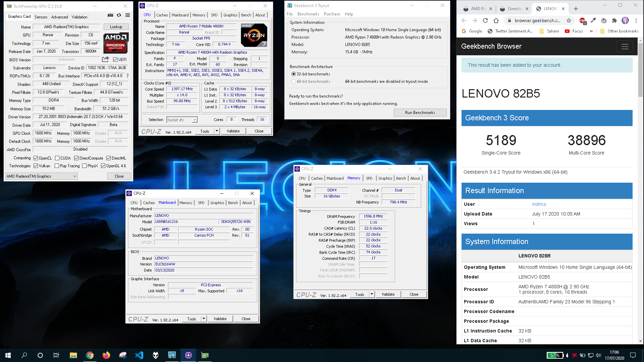This screenshot has height=362, width=644.
Task: Switch to the Sensors tab in GPU-Z
Action: click(41, 17)
